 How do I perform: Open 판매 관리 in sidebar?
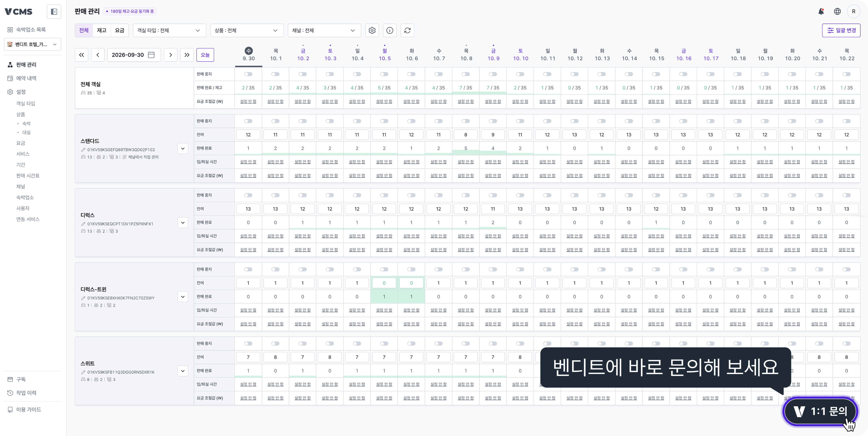(x=26, y=65)
